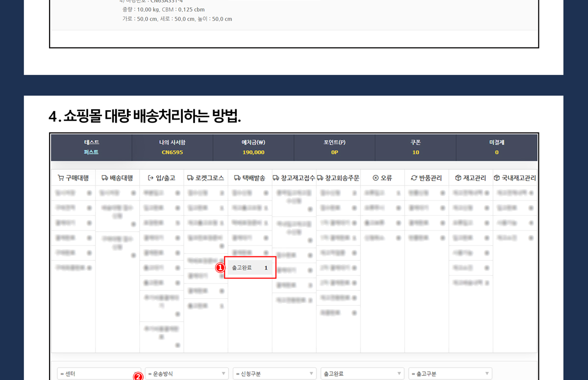Click the truck icon beside 택배발송
Screen dimensions: 588x380
tap(237, 178)
